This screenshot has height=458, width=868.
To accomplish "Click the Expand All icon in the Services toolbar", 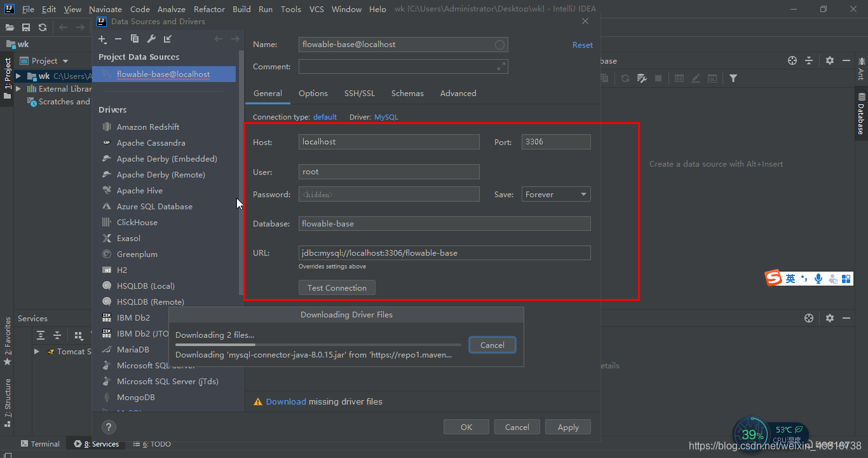I will click(41, 335).
